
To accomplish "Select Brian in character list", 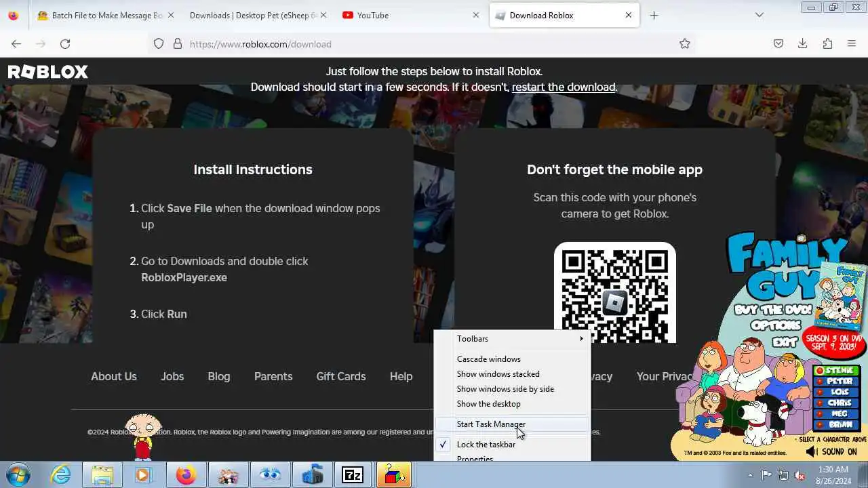I will coord(837,425).
